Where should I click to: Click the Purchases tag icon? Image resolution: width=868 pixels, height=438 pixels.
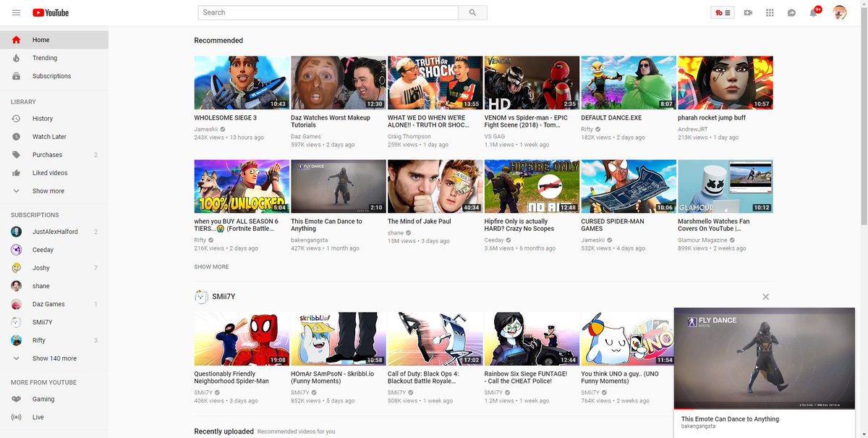16,155
